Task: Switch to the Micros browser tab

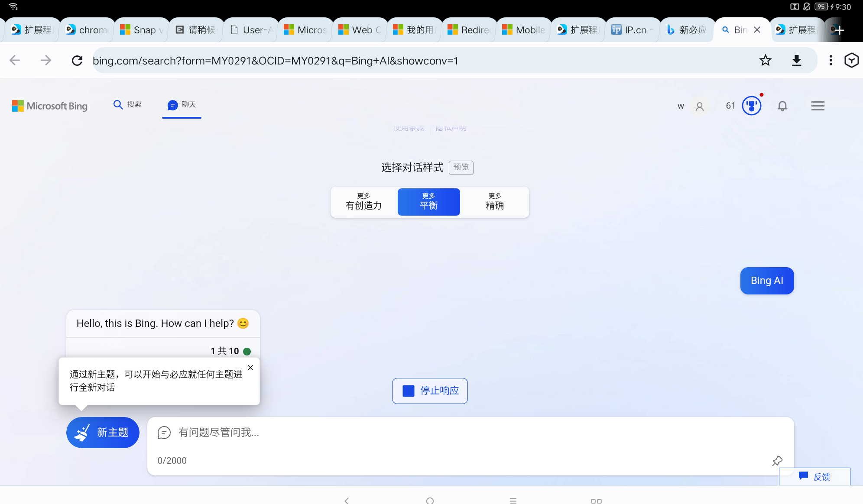Action: (305, 30)
